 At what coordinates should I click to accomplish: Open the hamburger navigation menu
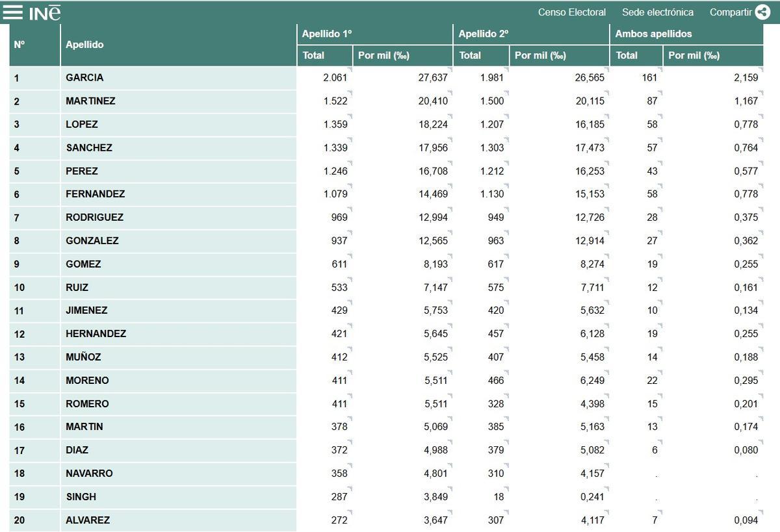pos(12,11)
